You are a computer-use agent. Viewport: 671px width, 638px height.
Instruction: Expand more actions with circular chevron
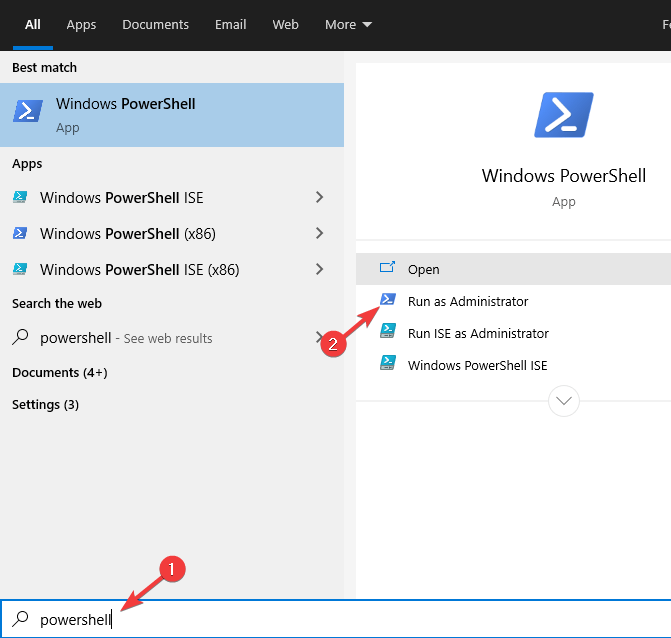564,401
